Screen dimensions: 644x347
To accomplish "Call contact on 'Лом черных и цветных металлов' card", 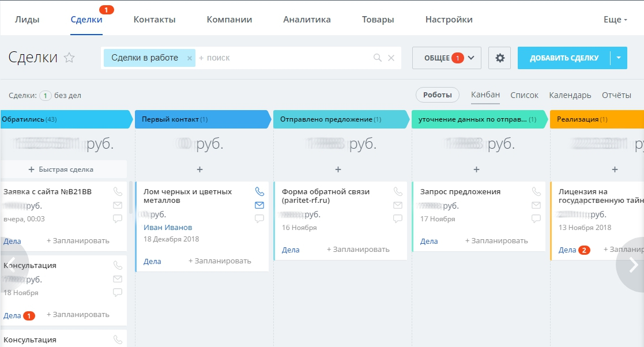I will (x=259, y=191).
